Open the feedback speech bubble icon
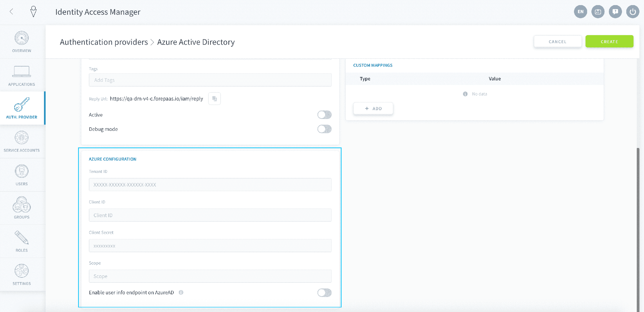 pos(615,12)
